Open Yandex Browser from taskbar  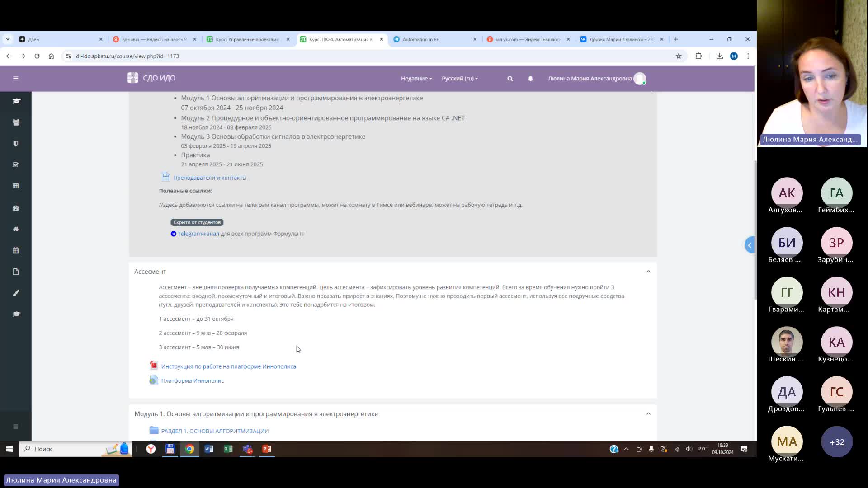[151, 449]
